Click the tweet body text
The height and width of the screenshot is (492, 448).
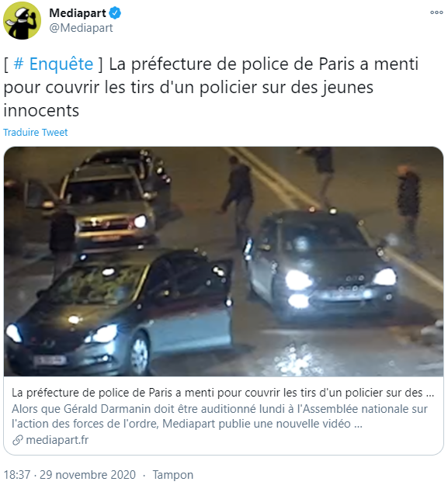coord(211,87)
